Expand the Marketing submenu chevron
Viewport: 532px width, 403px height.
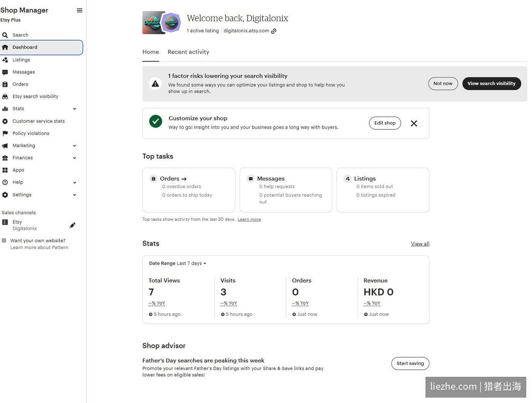point(75,146)
